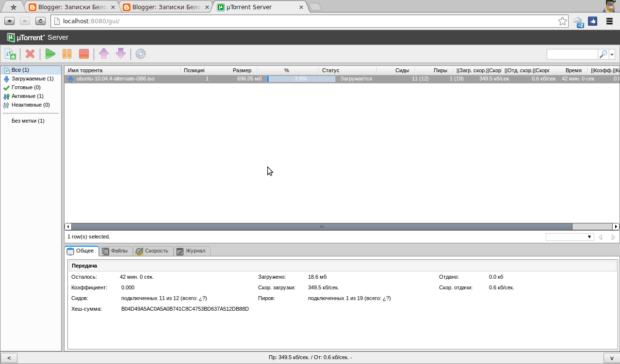Bookmark this page with the star icon
The image size is (620, 364).
pyautogui.click(x=562, y=21)
